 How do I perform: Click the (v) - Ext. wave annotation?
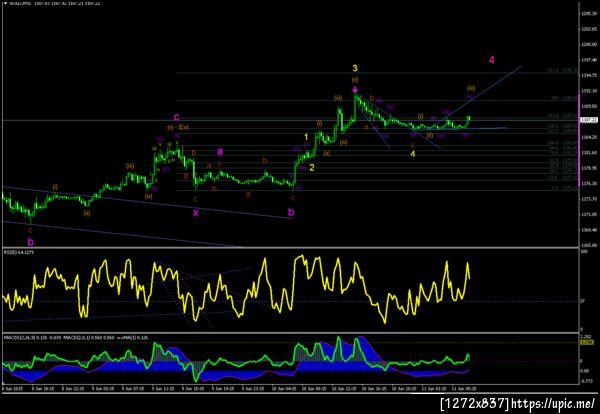(x=178, y=127)
